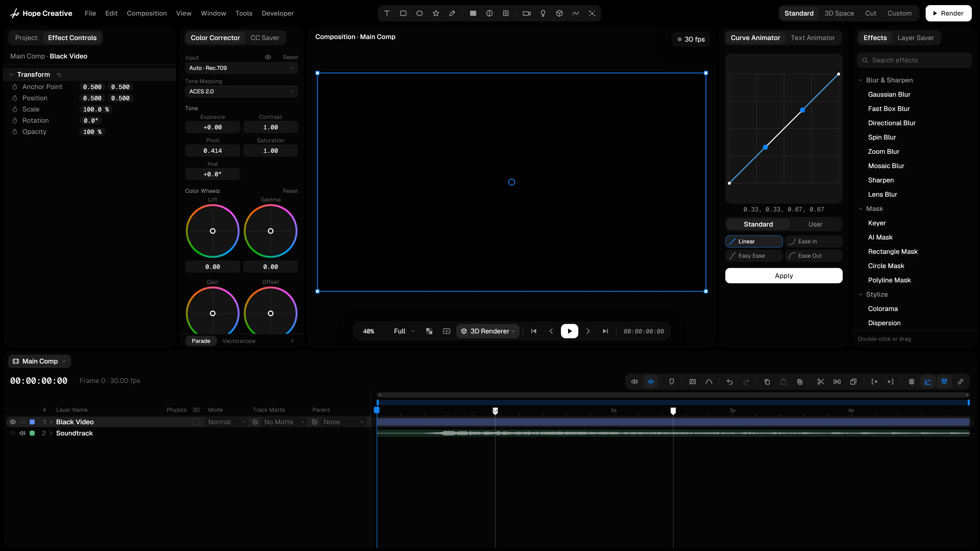The image size is (980, 551).
Task: Click the Lift color wheel center handle
Action: click(x=213, y=231)
